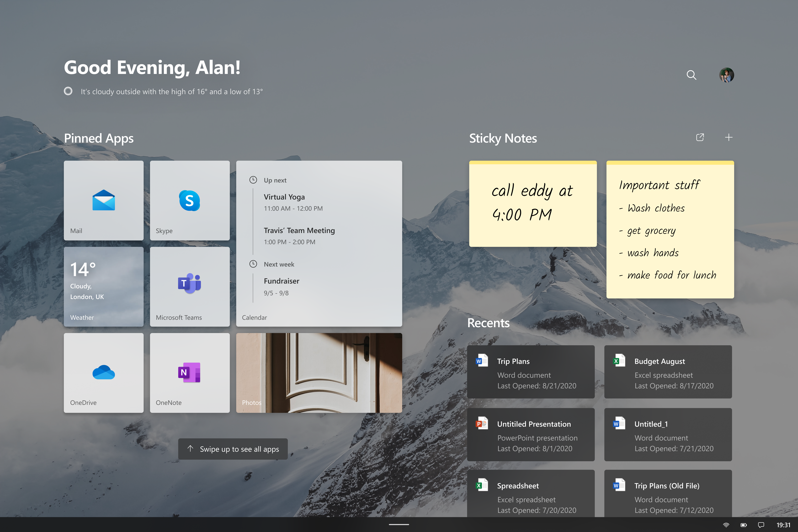Launch Skype from pinned apps
Screen dimensions: 798x532
pos(190,201)
